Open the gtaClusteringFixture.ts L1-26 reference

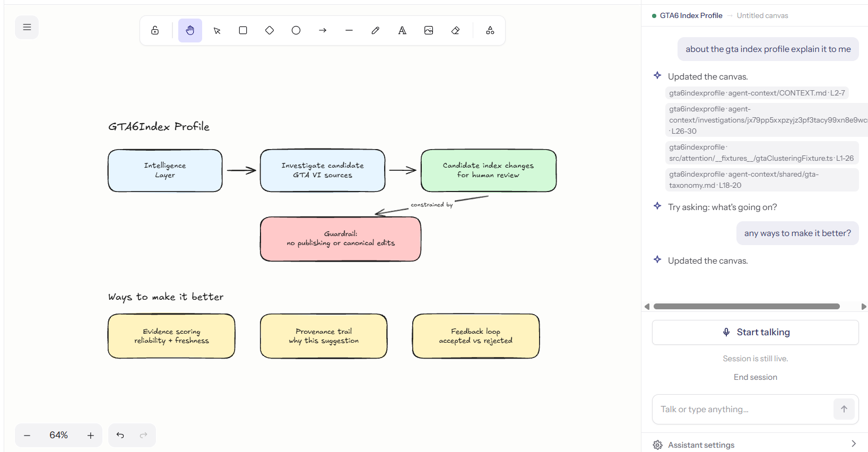(761, 153)
